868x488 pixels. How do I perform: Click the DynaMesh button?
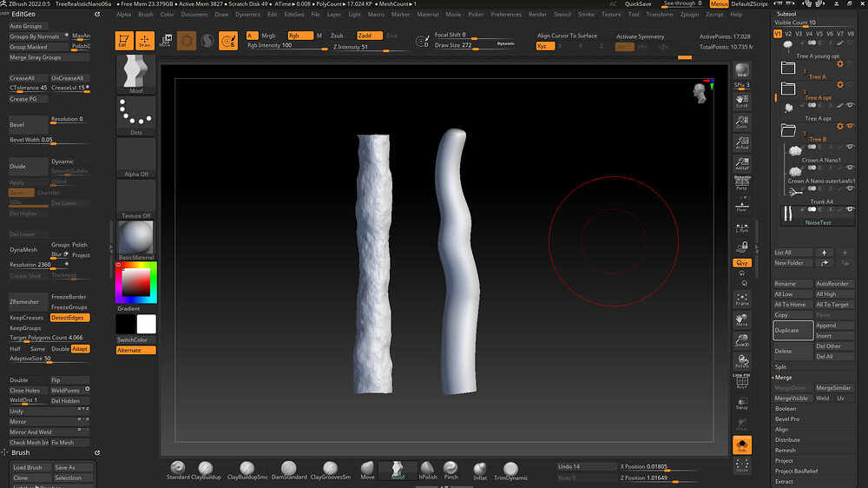point(29,250)
